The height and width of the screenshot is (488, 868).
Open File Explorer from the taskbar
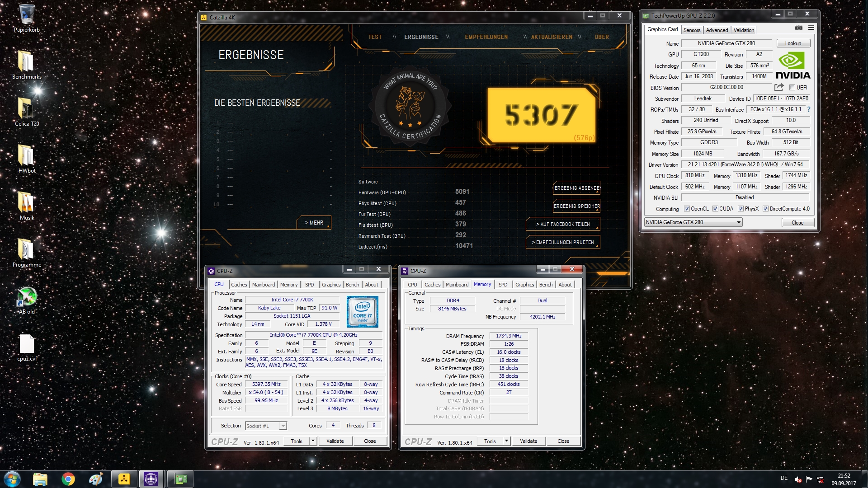(40, 479)
